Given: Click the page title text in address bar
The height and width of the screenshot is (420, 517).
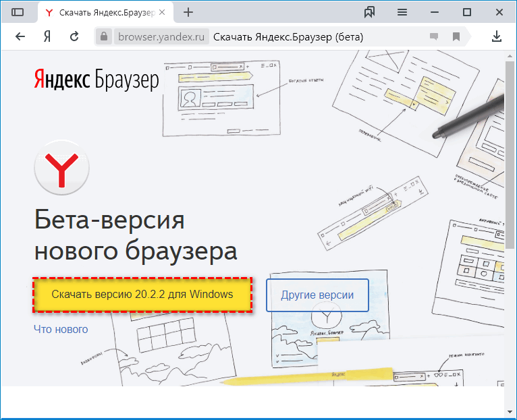Looking at the screenshot, I should pyautogui.click(x=288, y=37).
